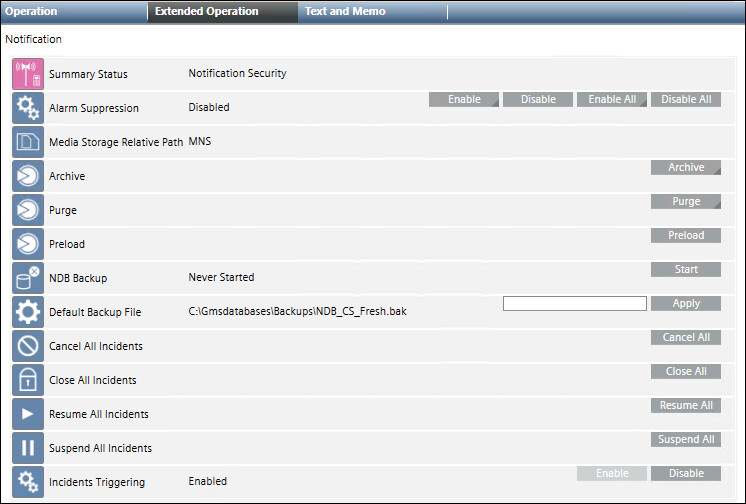746x504 pixels.
Task: Click the pink Summary Status antenna icon
Action: [x=28, y=74]
